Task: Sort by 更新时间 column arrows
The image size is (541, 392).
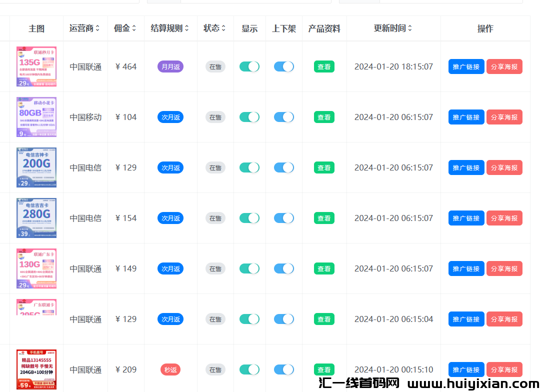Action: click(410, 28)
